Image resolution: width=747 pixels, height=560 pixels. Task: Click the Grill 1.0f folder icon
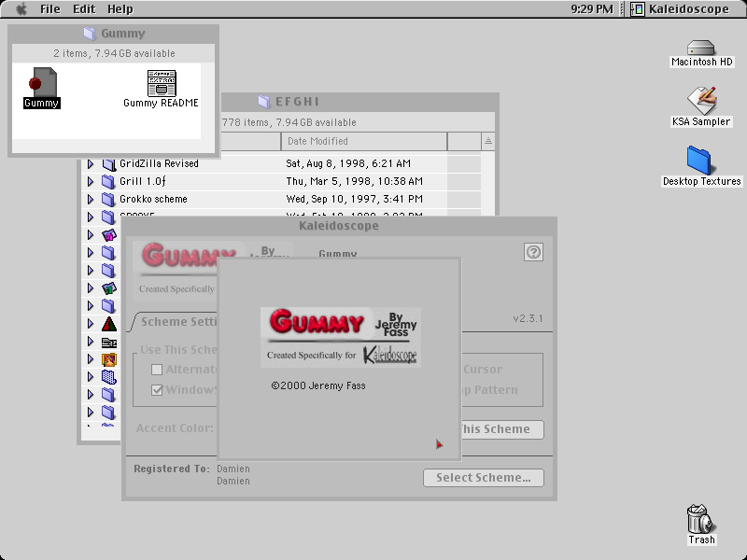pyautogui.click(x=108, y=181)
